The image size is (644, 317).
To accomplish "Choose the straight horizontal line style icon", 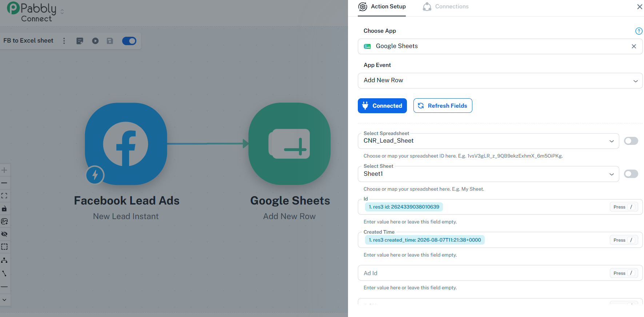I will point(4,287).
